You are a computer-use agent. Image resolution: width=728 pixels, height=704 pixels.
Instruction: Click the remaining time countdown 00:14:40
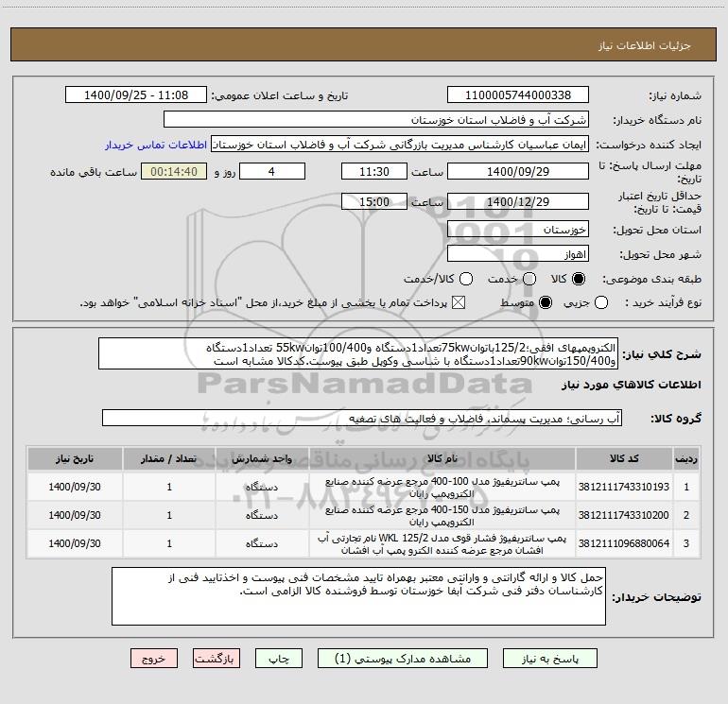point(174,171)
